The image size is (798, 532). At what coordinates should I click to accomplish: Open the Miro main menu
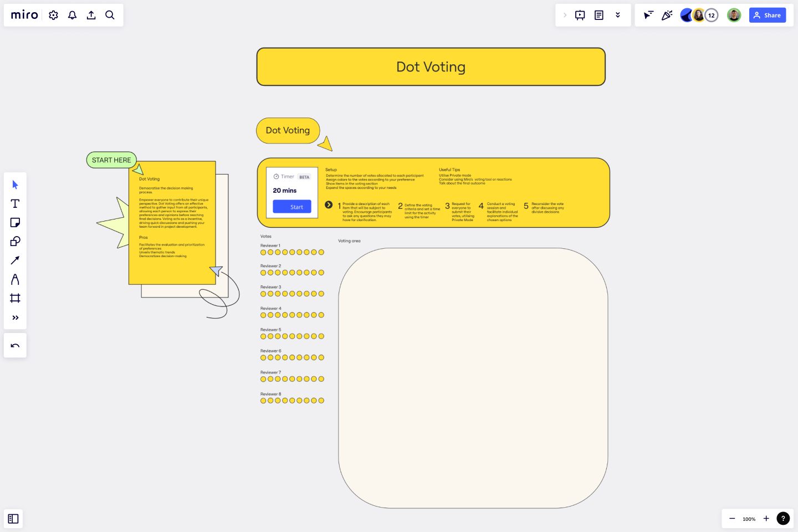click(23, 15)
